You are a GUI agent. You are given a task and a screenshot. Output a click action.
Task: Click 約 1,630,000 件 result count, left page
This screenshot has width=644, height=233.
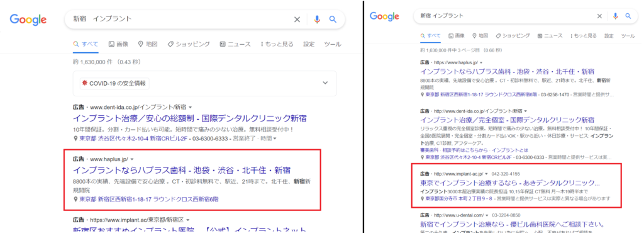[x=107, y=62]
